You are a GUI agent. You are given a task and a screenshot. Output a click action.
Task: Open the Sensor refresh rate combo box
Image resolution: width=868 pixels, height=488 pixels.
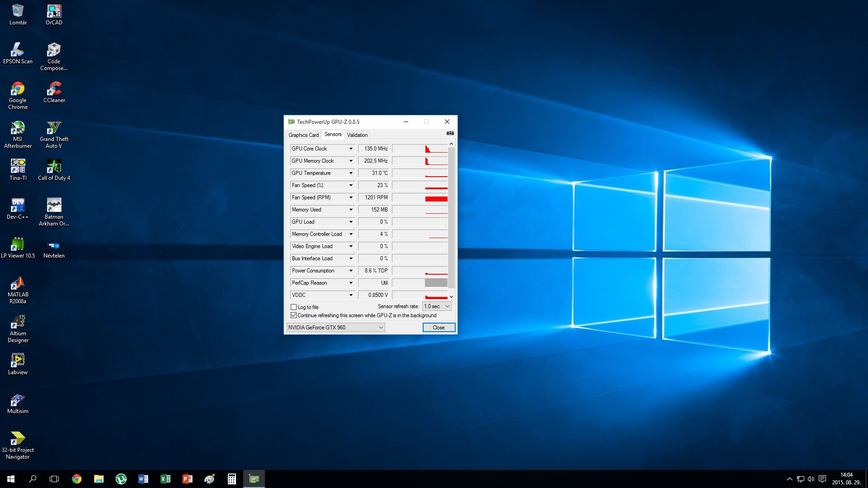[x=437, y=306]
